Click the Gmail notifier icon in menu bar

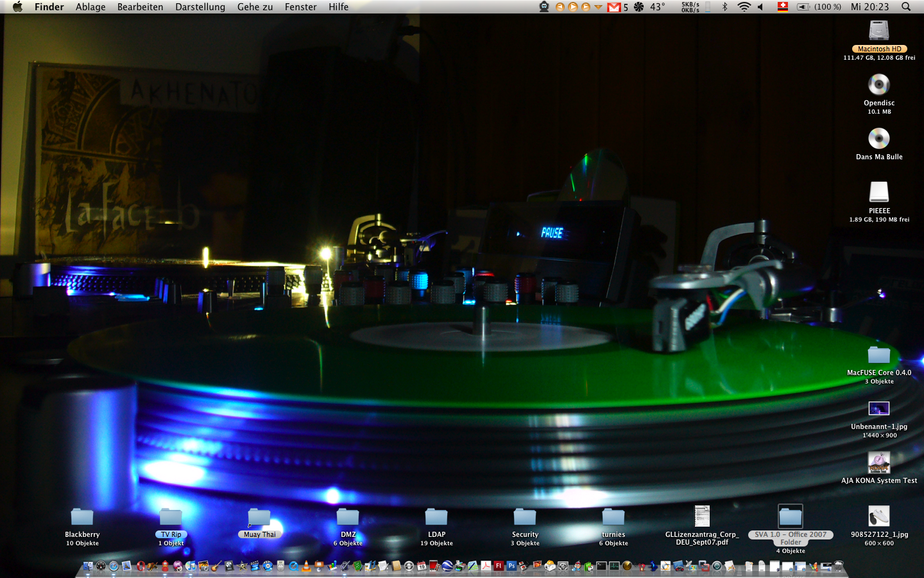[614, 7]
